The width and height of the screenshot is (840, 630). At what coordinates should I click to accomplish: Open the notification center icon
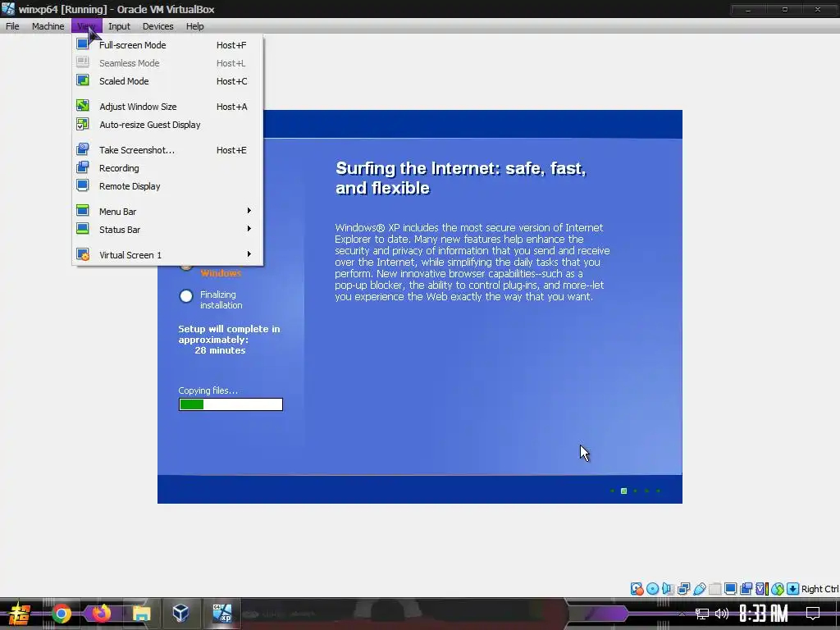point(813,614)
